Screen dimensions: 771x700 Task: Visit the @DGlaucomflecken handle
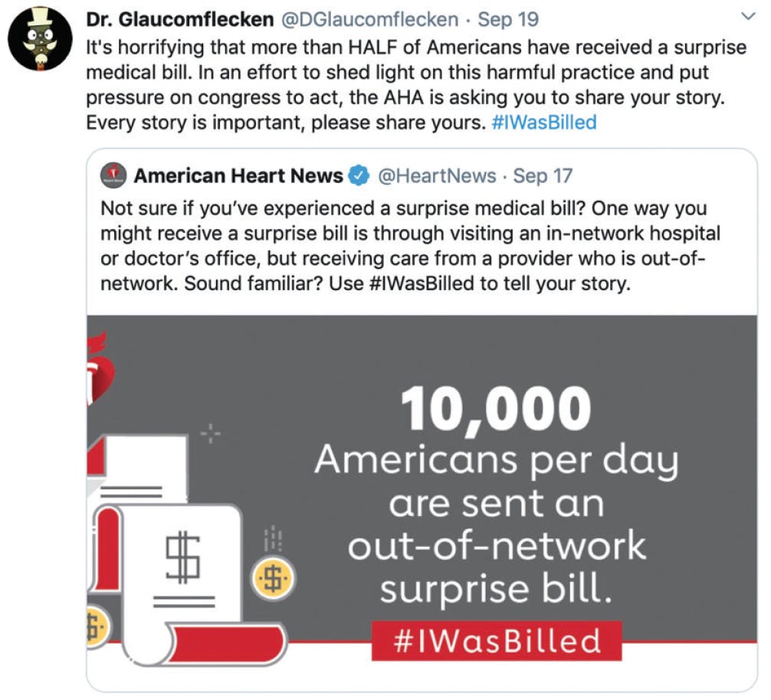pyautogui.click(x=372, y=19)
